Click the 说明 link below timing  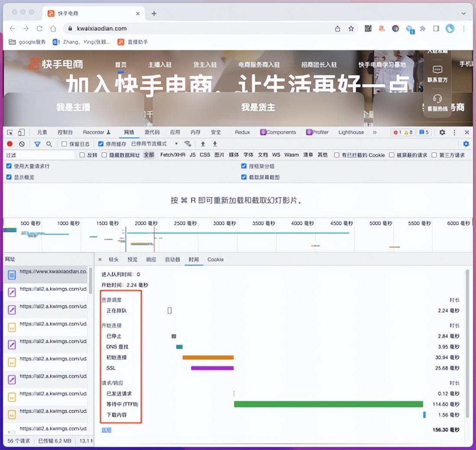106,430
